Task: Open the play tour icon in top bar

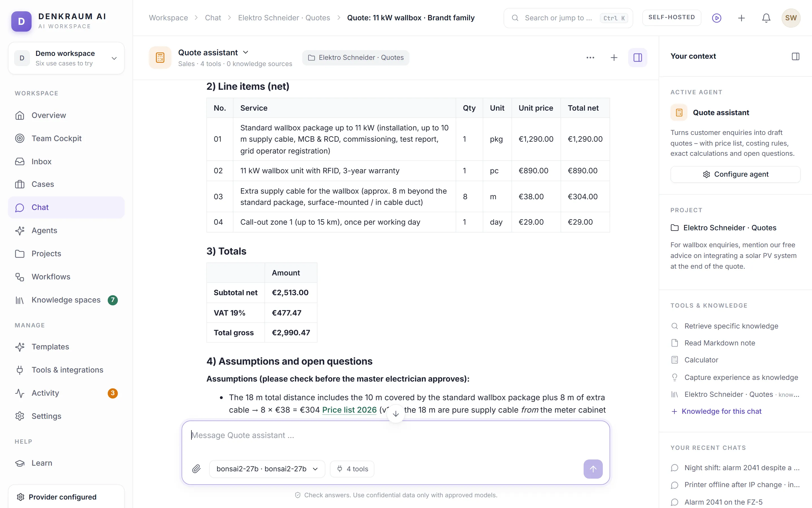Action: [x=716, y=18]
